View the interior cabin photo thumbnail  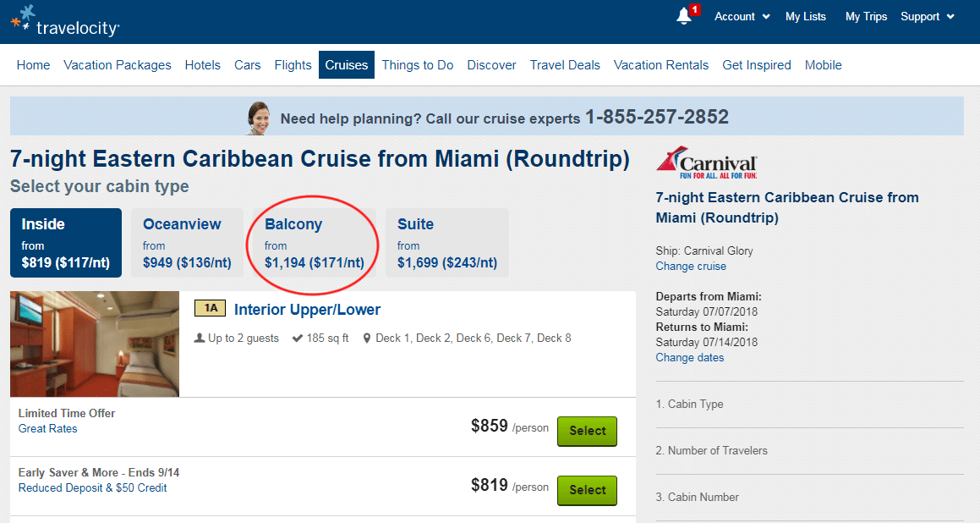point(95,344)
